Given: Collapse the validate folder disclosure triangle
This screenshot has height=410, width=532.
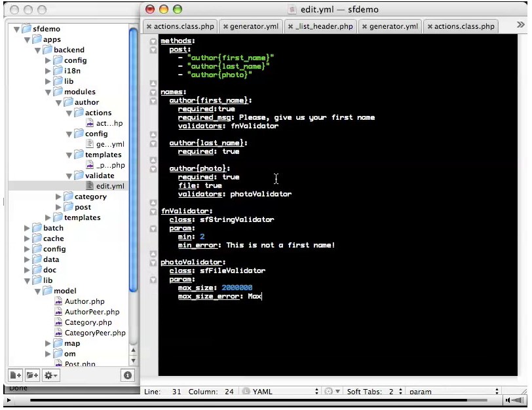Looking at the screenshot, I should click(69, 176).
